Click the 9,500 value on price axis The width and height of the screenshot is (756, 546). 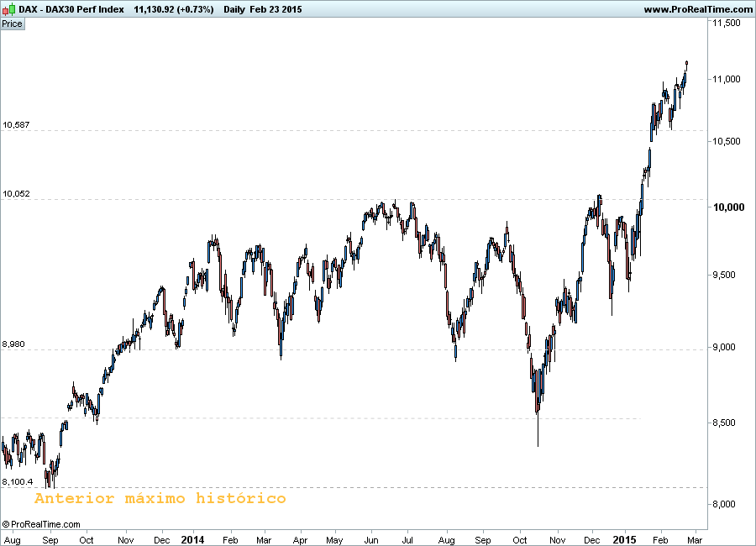[726, 275]
